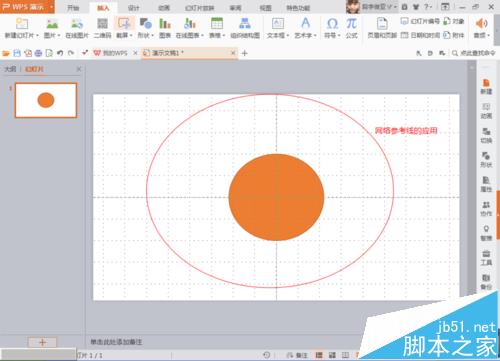Click the print preview icon

[x=49, y=53]
